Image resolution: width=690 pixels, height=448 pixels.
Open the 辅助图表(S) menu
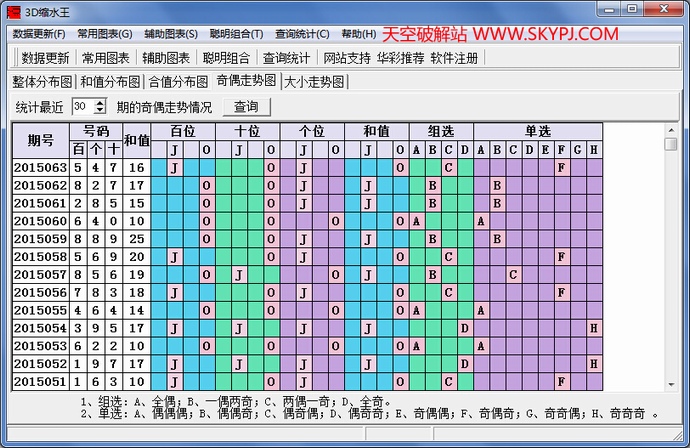coord(170,34)
